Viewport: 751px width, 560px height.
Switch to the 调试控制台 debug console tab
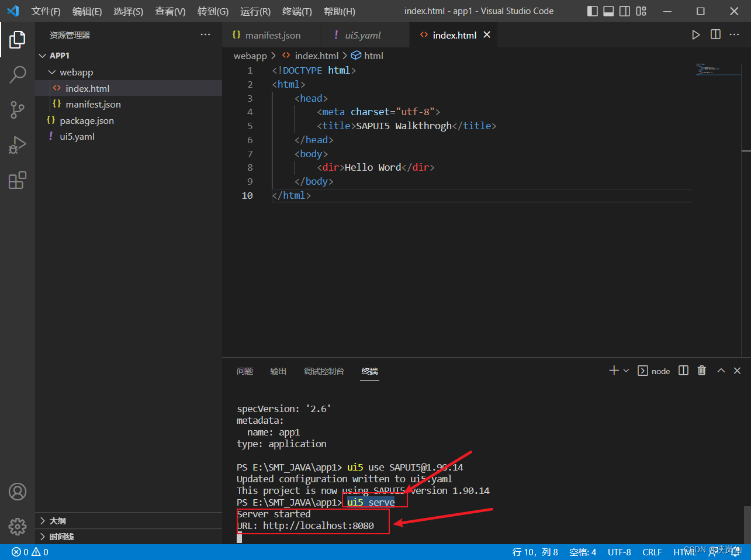click(324, 371)
